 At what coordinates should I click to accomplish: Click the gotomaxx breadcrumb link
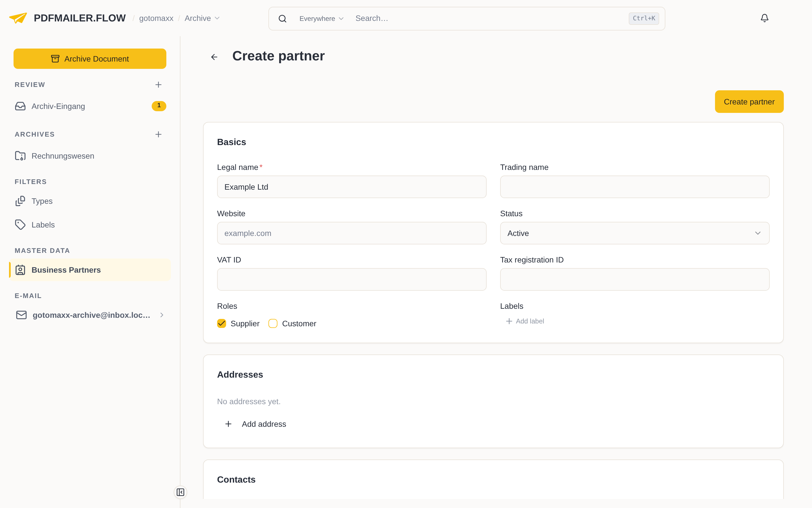click(156, 18)
